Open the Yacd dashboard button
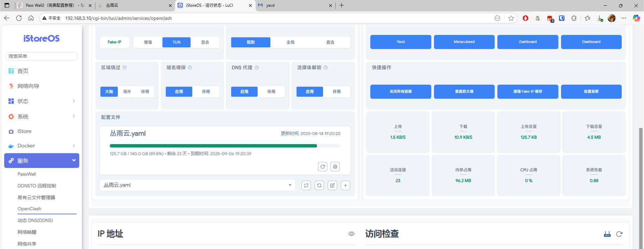The height and width of the screenshot is (249, 644). [400, 42]
